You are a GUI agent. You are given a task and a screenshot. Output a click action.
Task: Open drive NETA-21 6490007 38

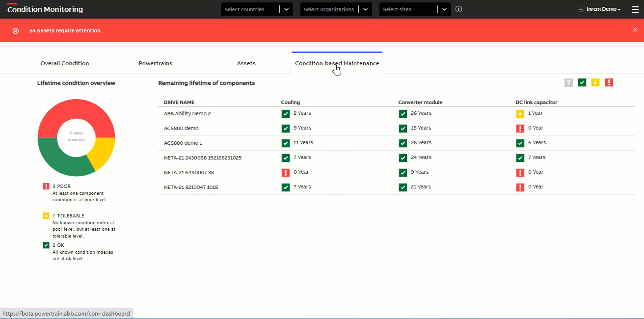pyautogui.click(x=189, y=172)
